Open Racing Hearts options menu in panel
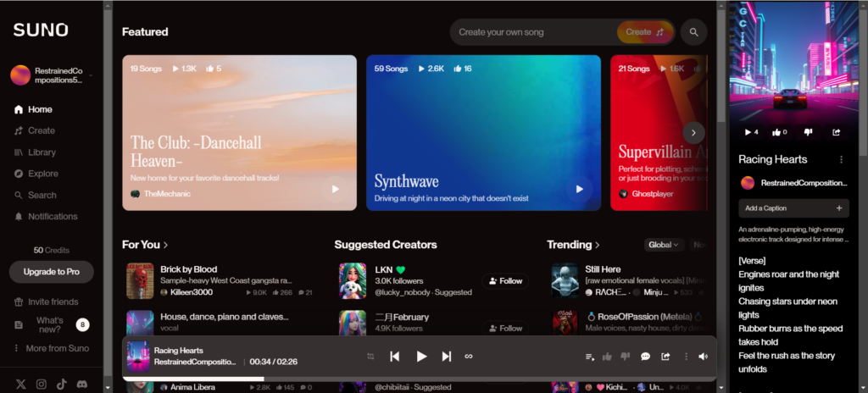 [842, 159]
